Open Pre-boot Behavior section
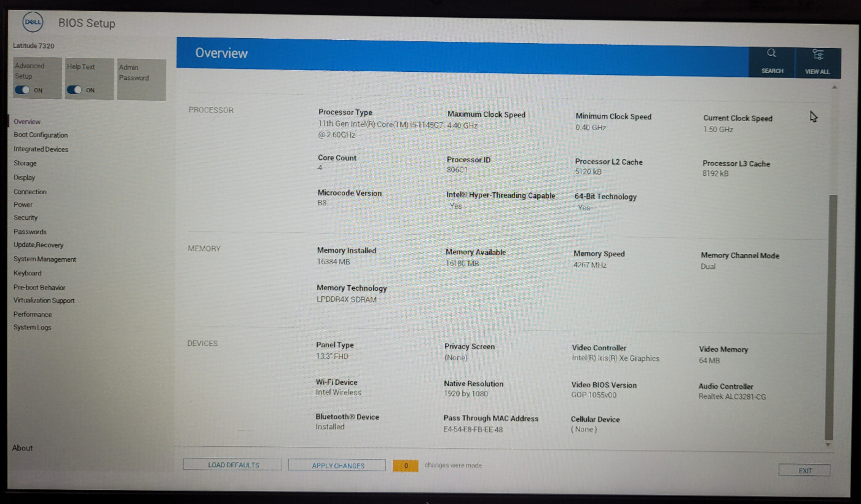 (x=39, y=288)
